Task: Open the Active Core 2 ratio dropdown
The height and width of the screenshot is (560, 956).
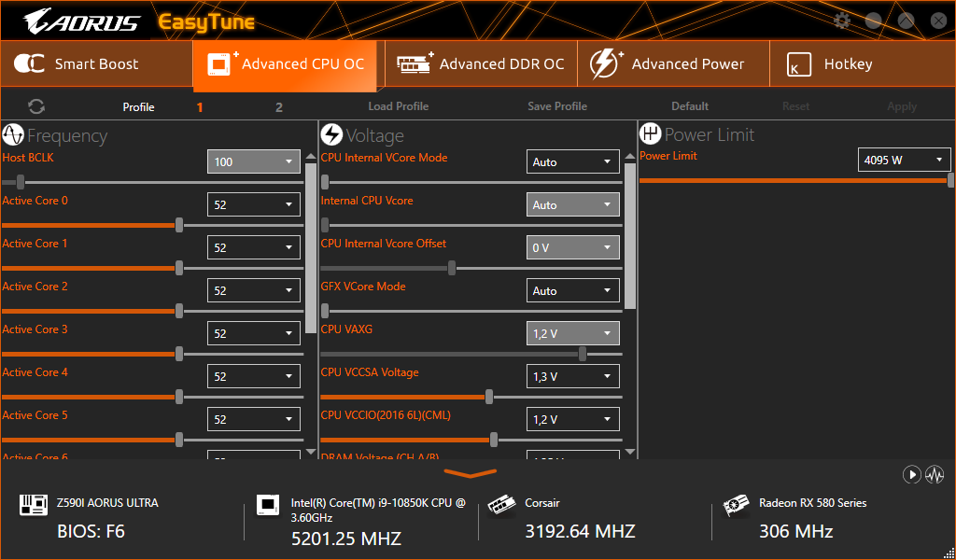Action: (x=254, y=290)
